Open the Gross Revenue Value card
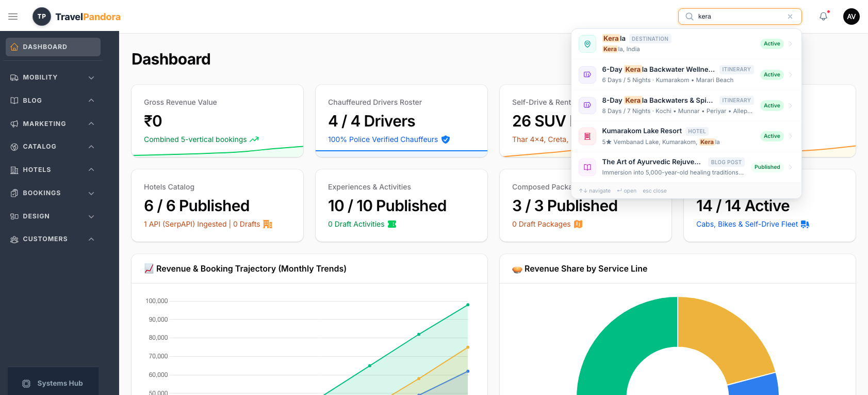This screenshot has width=868, height=395. [217, 121]
